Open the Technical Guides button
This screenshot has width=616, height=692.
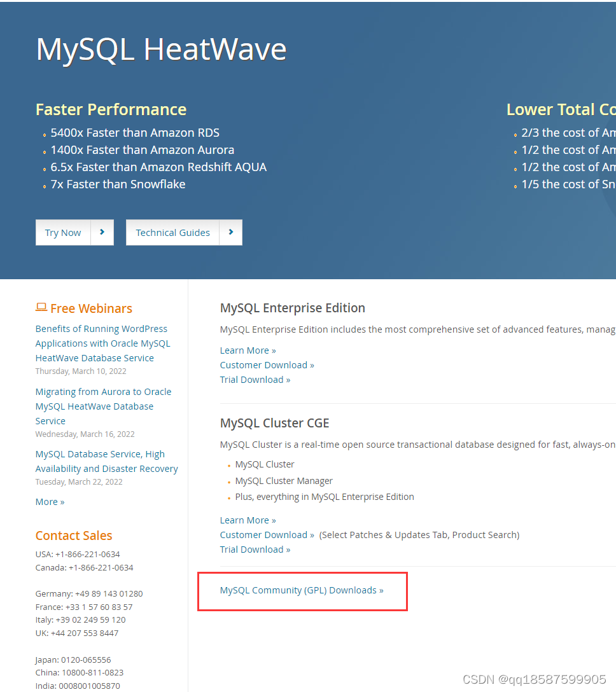tap(172, 233)
